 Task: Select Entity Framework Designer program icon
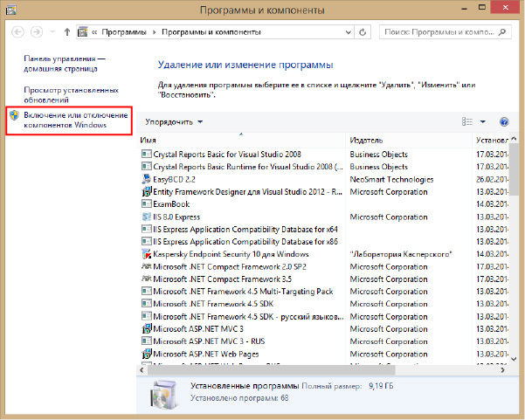(146, 191)
